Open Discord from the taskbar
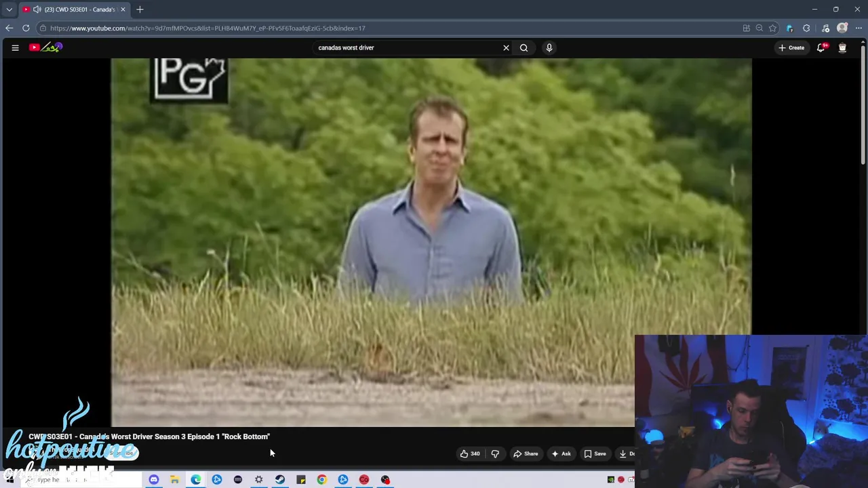Screen dimensions: 868x488 tap(153, 480)
